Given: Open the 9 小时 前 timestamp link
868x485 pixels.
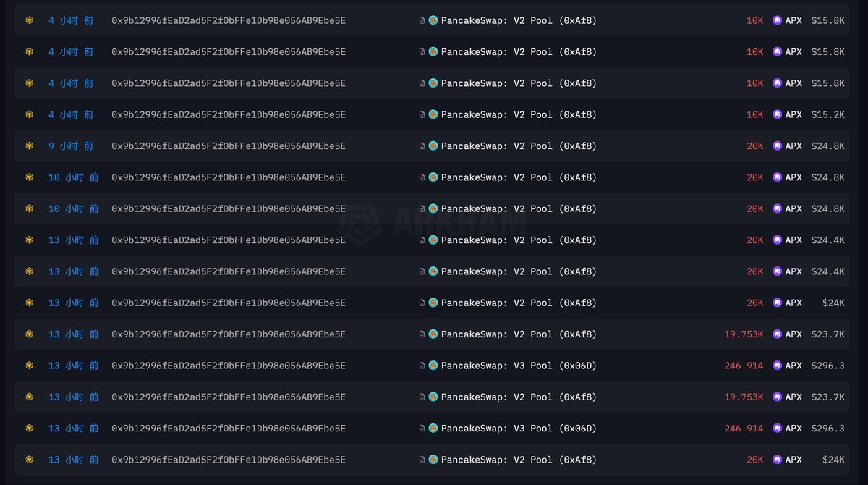Looking at the screenshot, I should [71, 146].
